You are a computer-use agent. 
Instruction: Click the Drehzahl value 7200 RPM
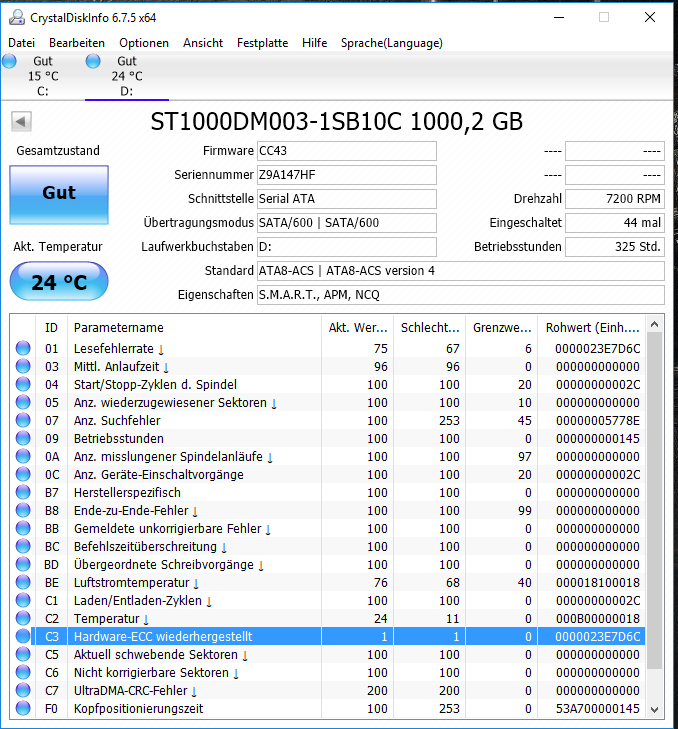pyautogui.click(x=615, y=199)
